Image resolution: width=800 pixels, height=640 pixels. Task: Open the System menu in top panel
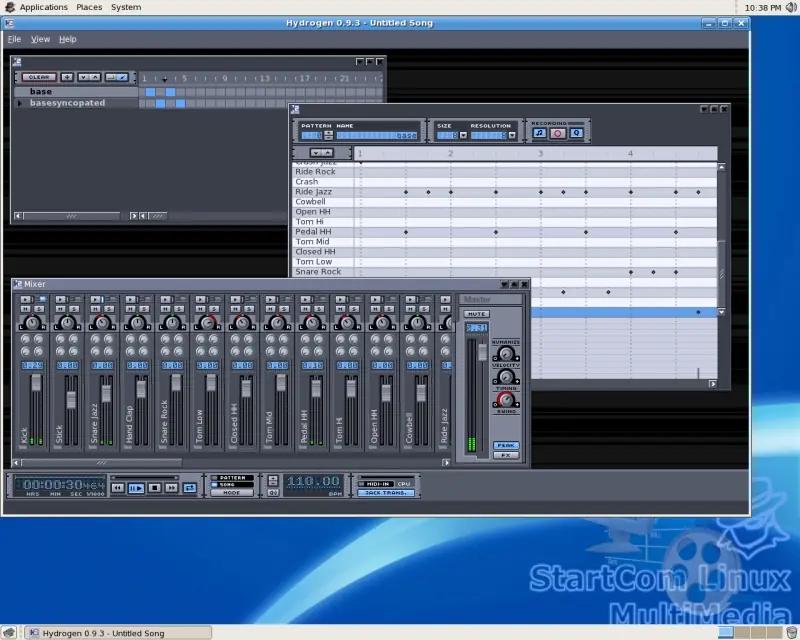coord(126,7)
